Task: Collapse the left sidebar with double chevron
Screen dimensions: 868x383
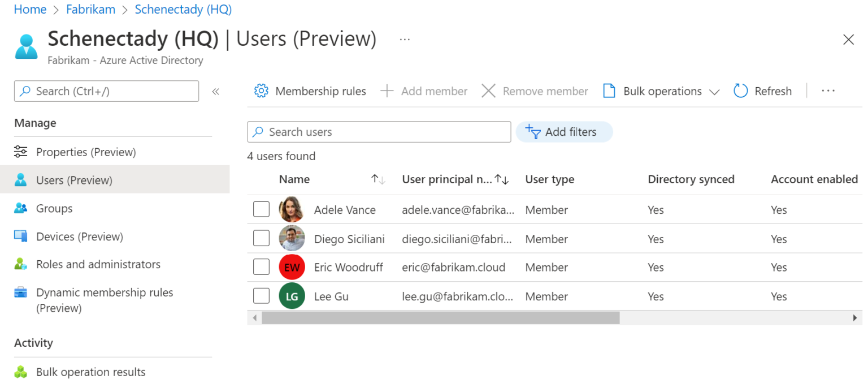Action: coord(215,92)
